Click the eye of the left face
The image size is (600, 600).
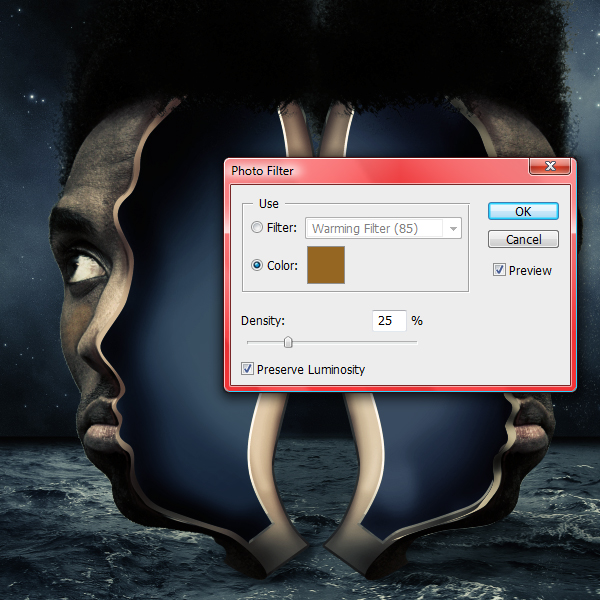click(x=86, y=266)
